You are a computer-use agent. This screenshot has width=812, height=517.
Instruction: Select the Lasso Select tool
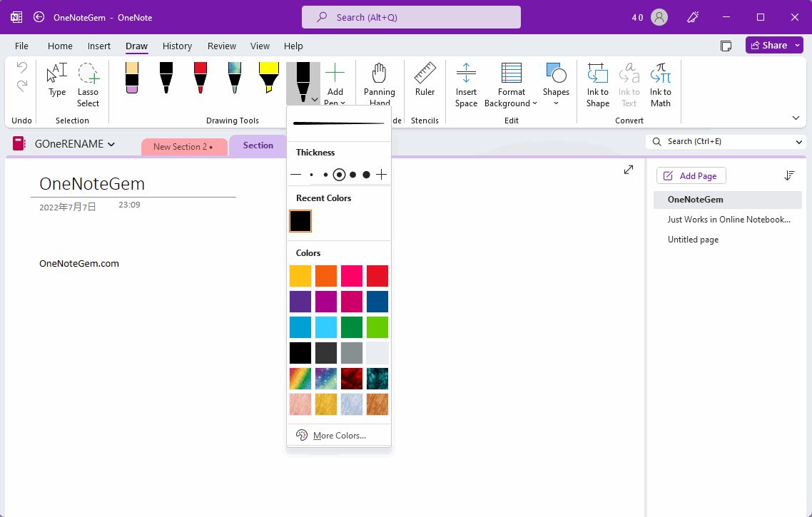pyautogui.click(x=88, y=84)
